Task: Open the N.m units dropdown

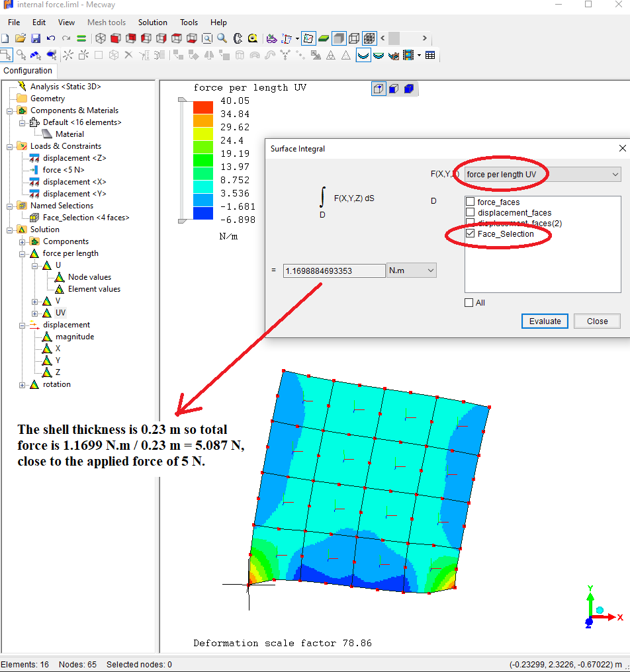Action: click(411, 271)
